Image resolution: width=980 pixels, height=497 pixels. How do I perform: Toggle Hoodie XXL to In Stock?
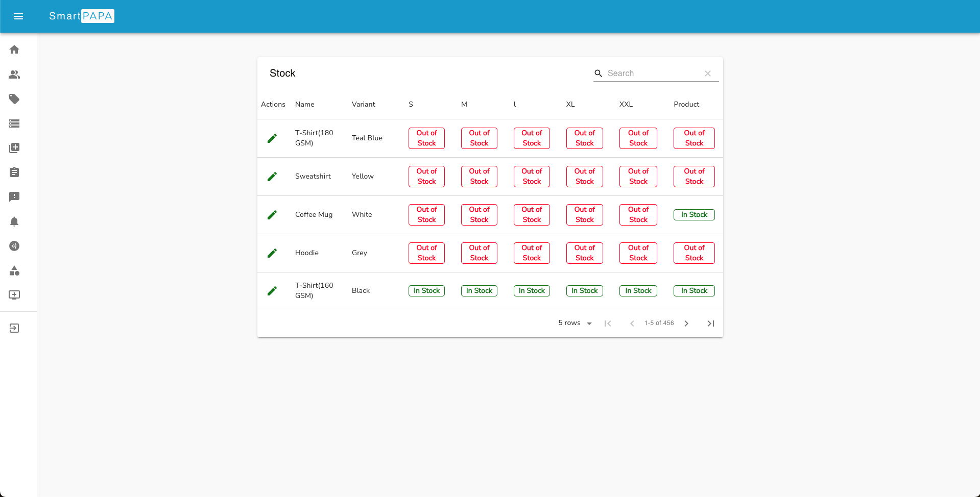[x=638, y=253]
